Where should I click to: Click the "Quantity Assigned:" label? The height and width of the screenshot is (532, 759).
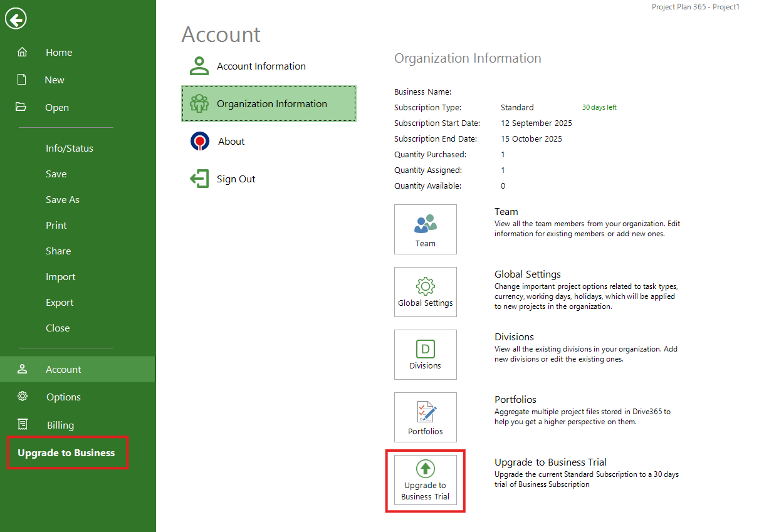[x=428, y=170]
